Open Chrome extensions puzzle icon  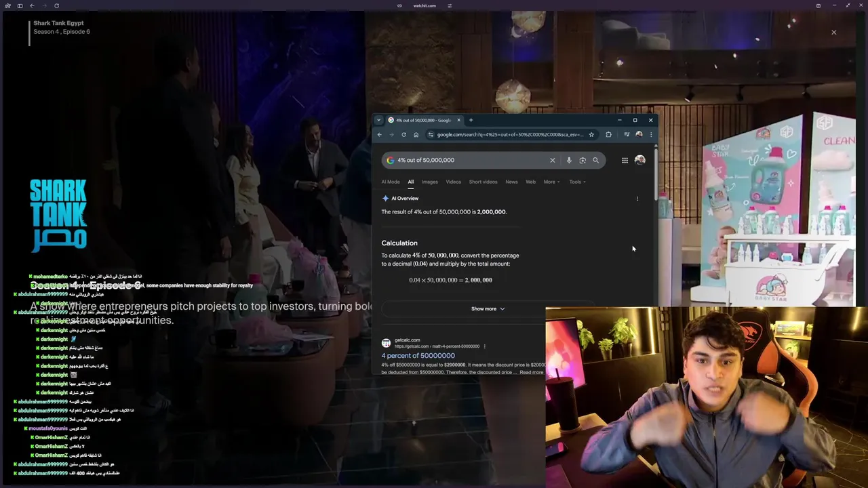608,134
